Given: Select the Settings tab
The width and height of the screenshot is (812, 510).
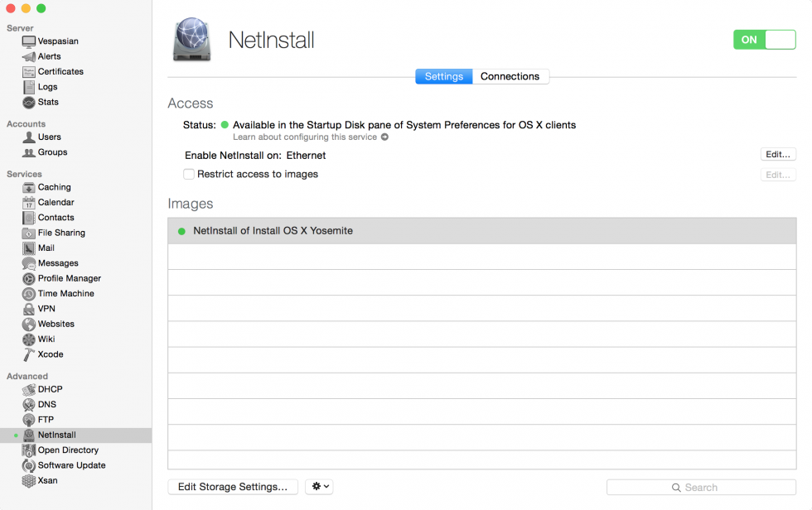Looking at the screenshot, I should coord(444,76).
